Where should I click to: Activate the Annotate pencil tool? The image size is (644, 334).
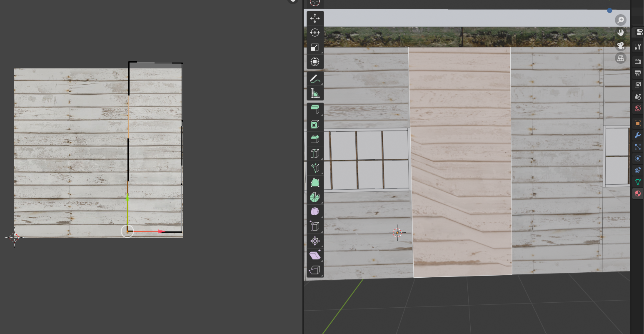click(315, 79)
